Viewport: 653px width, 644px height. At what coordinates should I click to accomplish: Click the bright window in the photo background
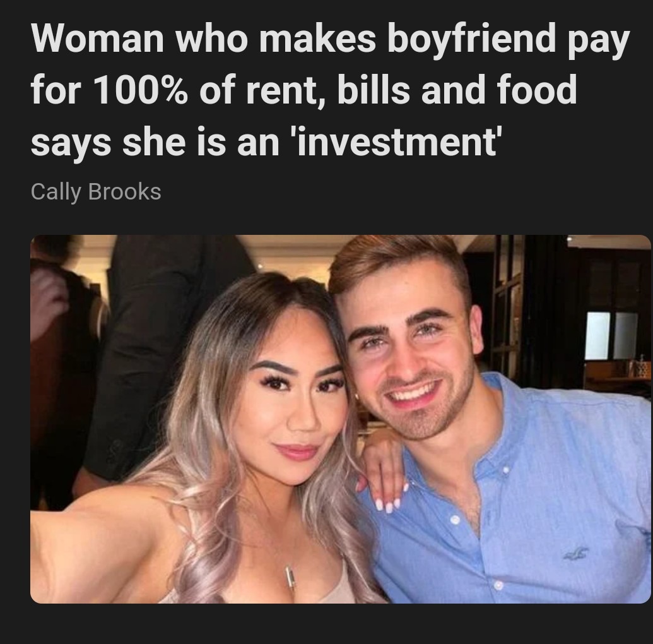point(611,335)
